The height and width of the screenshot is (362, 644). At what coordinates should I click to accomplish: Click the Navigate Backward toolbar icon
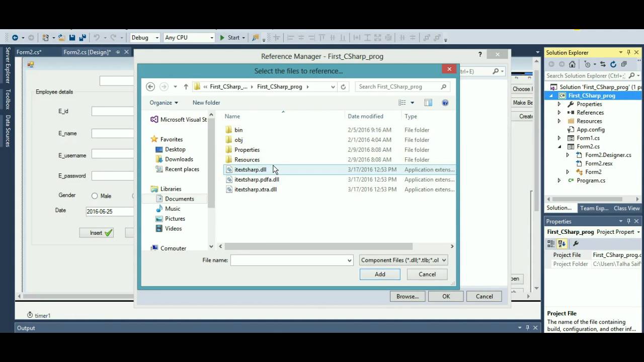pyautogui.click(x=15, y=38)
